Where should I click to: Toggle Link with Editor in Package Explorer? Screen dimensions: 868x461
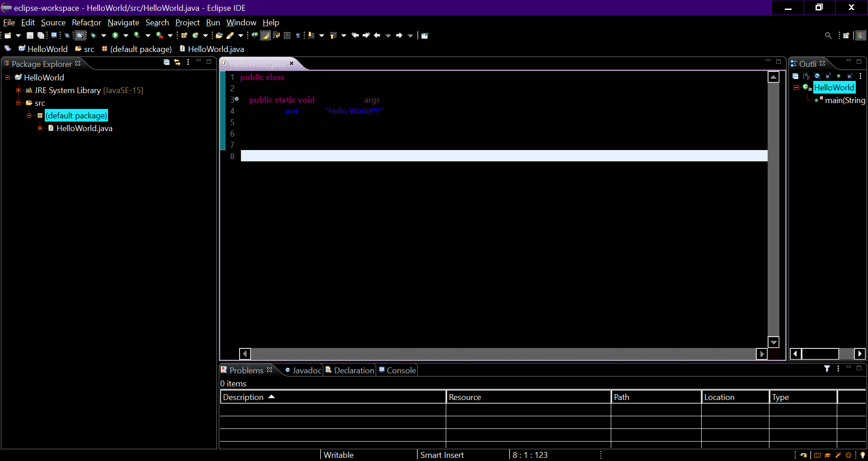pos(177,62)
